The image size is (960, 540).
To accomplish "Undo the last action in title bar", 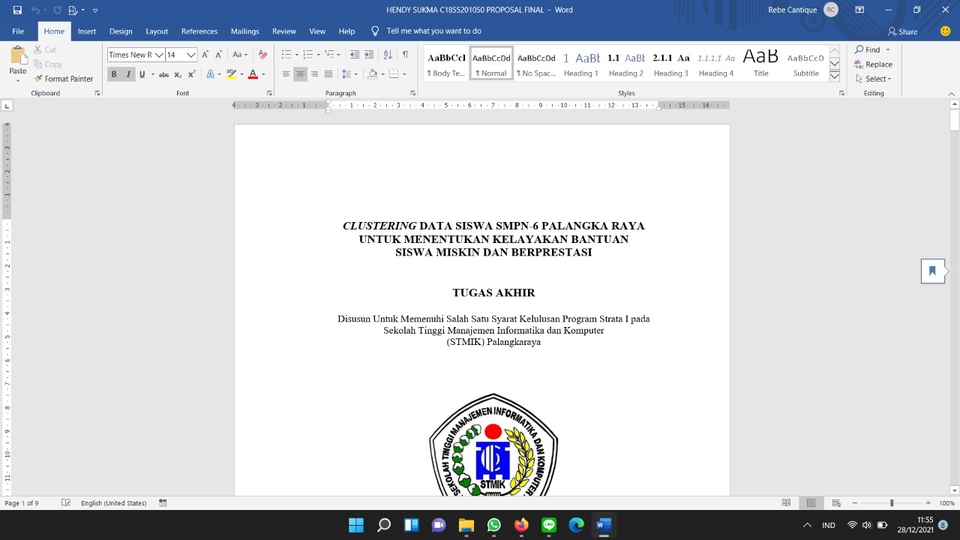I will click(36, 10).
